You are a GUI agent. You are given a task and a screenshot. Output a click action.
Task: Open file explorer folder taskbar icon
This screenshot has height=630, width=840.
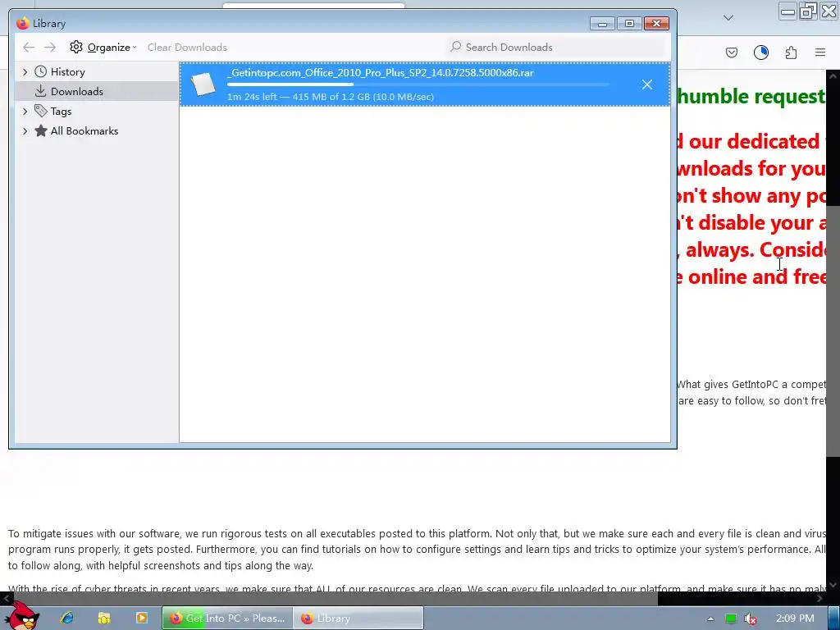pos(104,619)
